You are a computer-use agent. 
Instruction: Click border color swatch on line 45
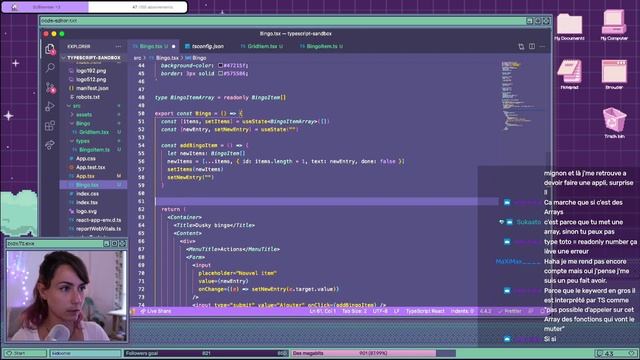[220, 73]
